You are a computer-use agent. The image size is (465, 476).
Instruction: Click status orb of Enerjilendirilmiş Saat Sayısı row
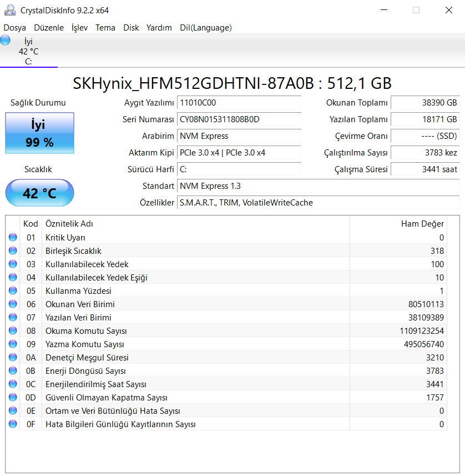point(13,384)
